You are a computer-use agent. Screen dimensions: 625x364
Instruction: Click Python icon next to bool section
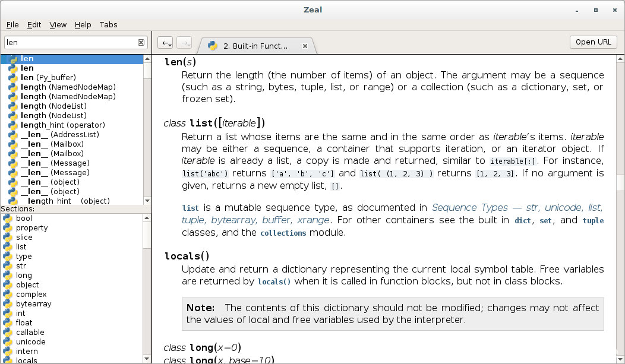click(8, 219)
